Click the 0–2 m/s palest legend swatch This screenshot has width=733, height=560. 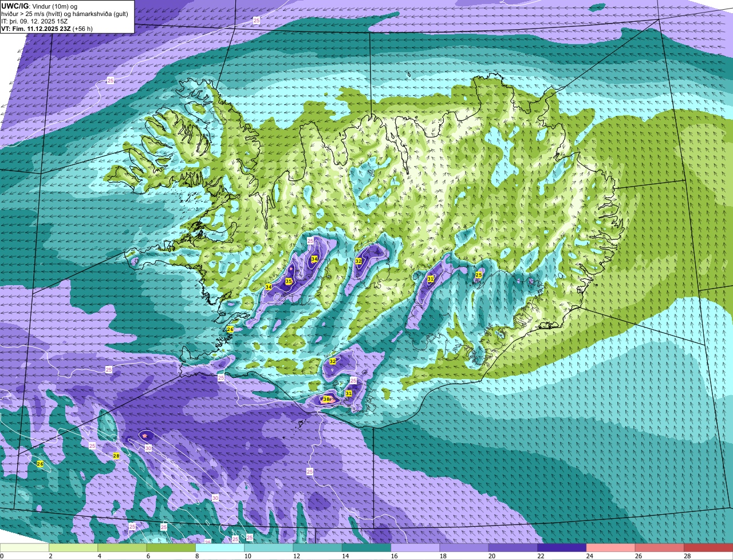(25, 547)
